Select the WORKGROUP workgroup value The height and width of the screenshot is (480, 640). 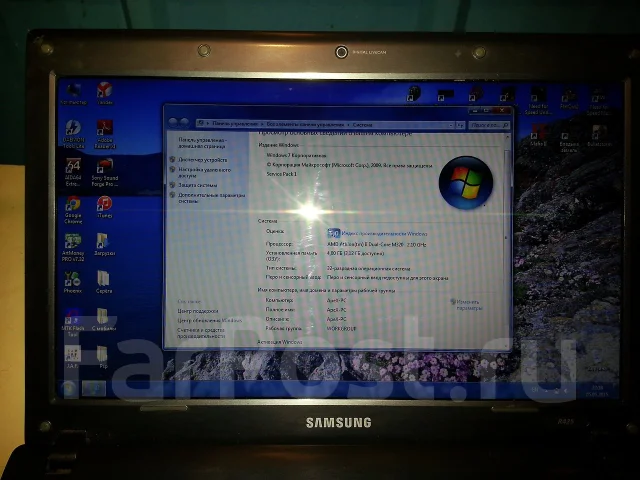pos(341,329)
